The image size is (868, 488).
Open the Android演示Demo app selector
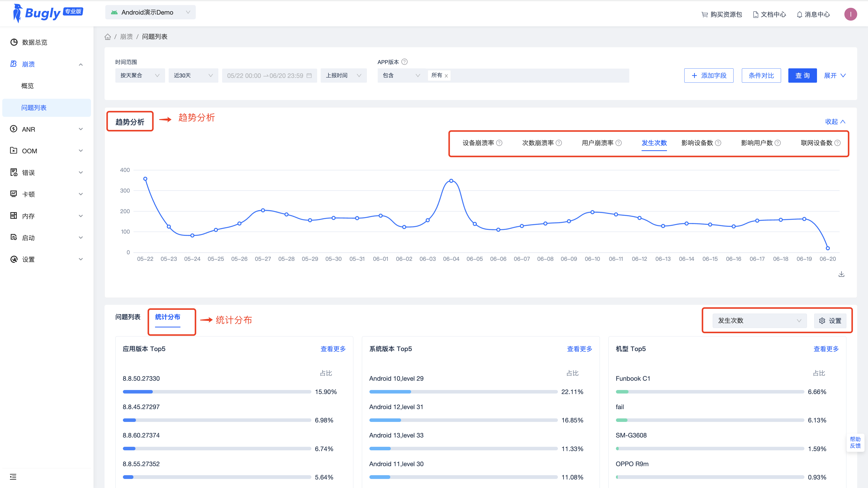point(150,12)
